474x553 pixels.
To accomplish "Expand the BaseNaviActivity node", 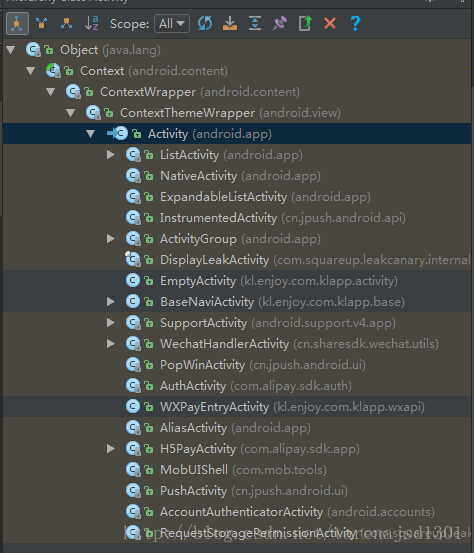I will [x=111, y=302].
